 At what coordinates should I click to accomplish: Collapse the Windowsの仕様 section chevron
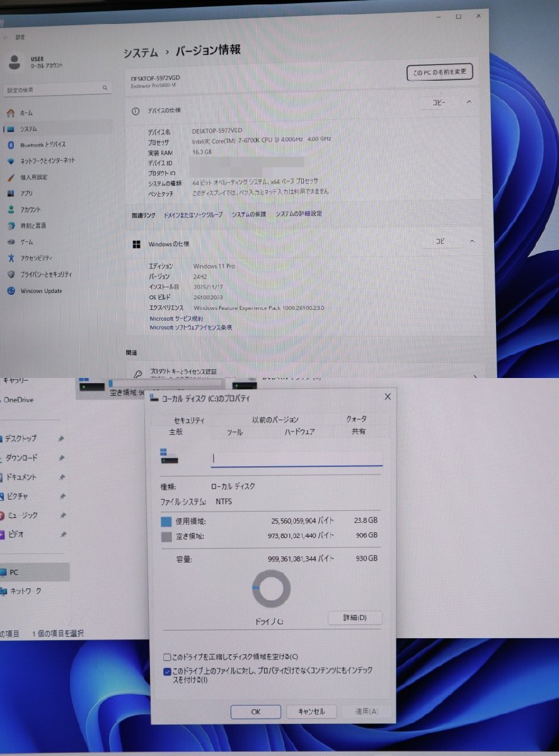coord(471,241)
